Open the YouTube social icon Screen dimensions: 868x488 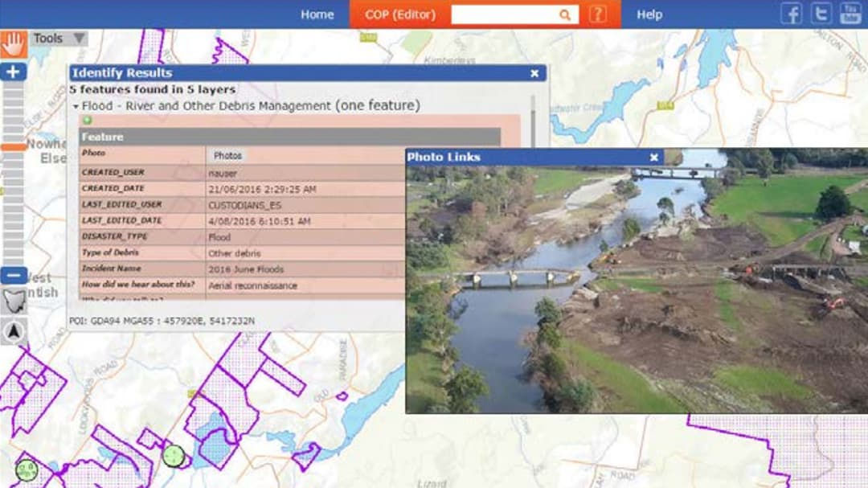[x=850, y=12]
